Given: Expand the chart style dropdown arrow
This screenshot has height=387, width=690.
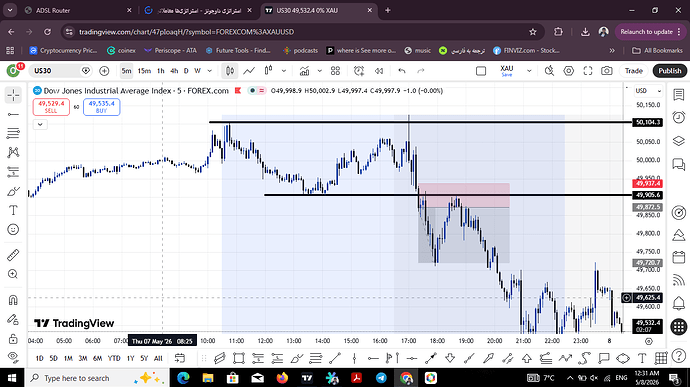Looking at the screenshot, I should pyautogui.click(x=284, y=71).
